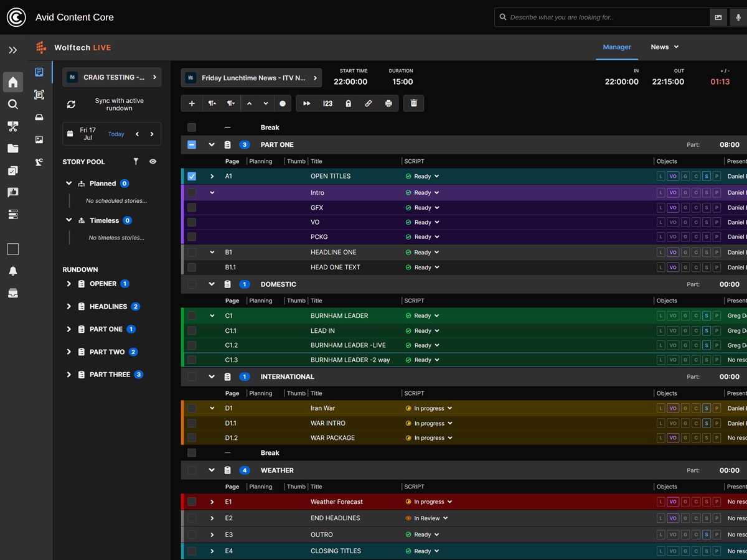Open the Home icon in the left navigation

[12, 82]
